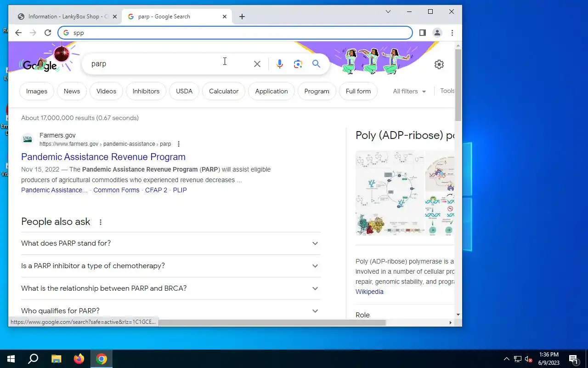Viewport: 588px width, 368px height.
Task: Filter results by Videos
Action: click(x=106, y=91)
